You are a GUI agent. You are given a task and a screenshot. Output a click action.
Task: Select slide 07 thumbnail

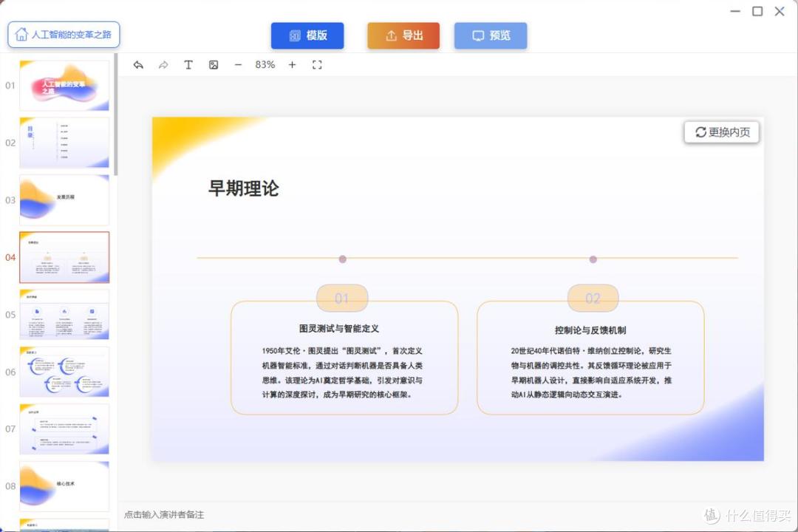point(64,429)
